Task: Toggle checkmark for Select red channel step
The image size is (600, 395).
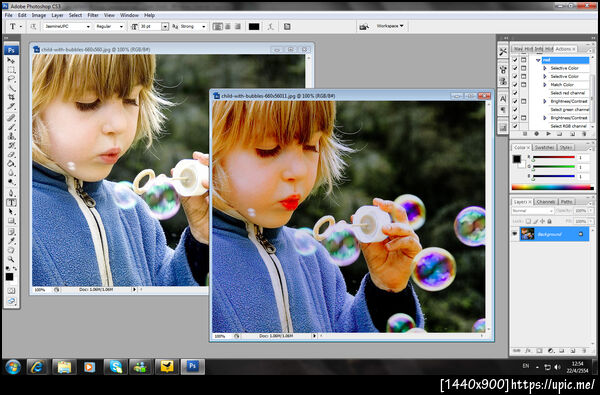Action: pyautogui.click(x=515, y=93)
